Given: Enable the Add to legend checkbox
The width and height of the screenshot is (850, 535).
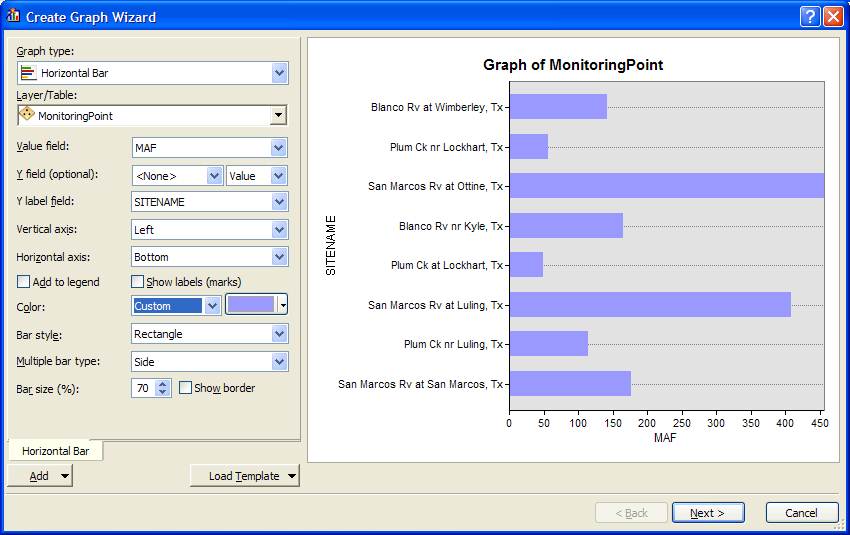Looking at the screenshot, I should pyautogui.click(x=24, y=282).
